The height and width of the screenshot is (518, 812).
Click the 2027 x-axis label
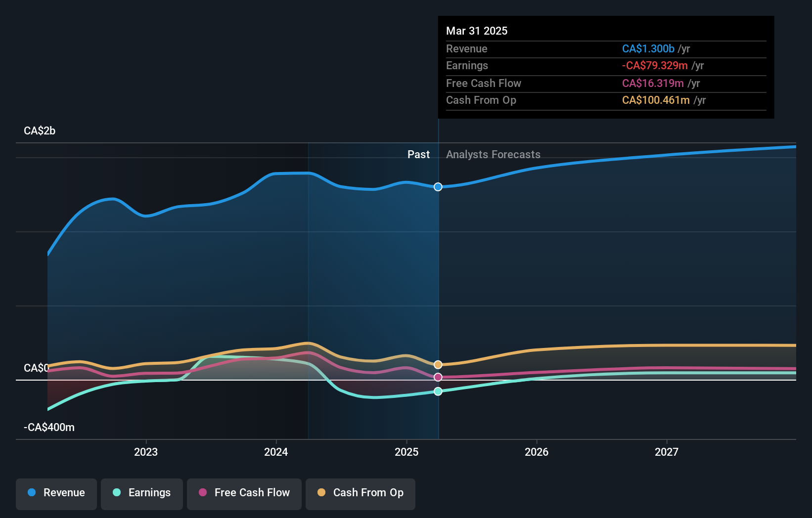click(x=667, y=452)
